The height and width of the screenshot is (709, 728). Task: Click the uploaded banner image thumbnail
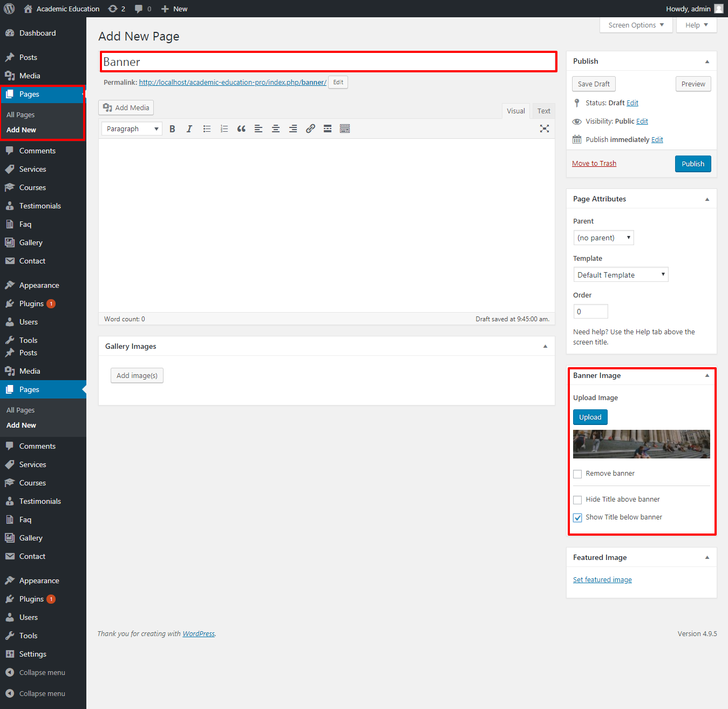641,444
